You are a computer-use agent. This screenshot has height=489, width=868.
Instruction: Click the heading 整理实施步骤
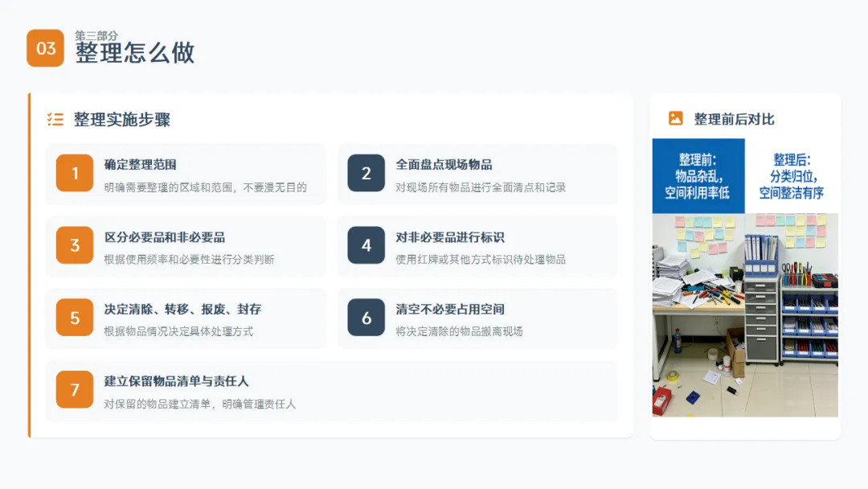click(x=122, y=119)
